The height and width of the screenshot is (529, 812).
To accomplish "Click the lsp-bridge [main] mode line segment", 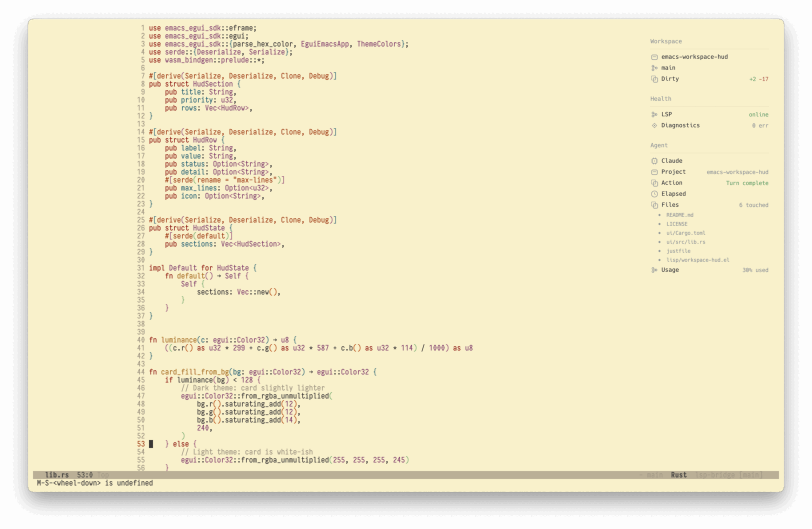I will pyautogui.click(x=729, y=475).
